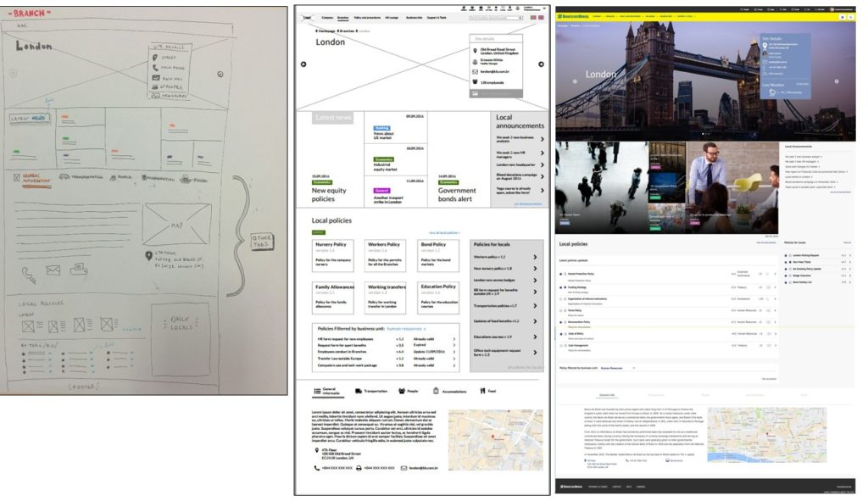
Task: Expand the Workers policy chevron under Policies for locals
Action: (535, 257)
